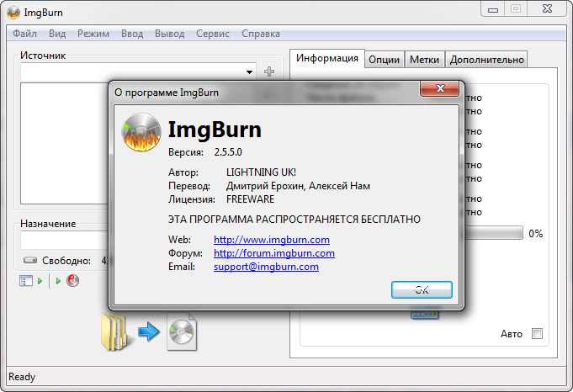Click the disc image file icon
573x392 pixels.
pos(182,331)
